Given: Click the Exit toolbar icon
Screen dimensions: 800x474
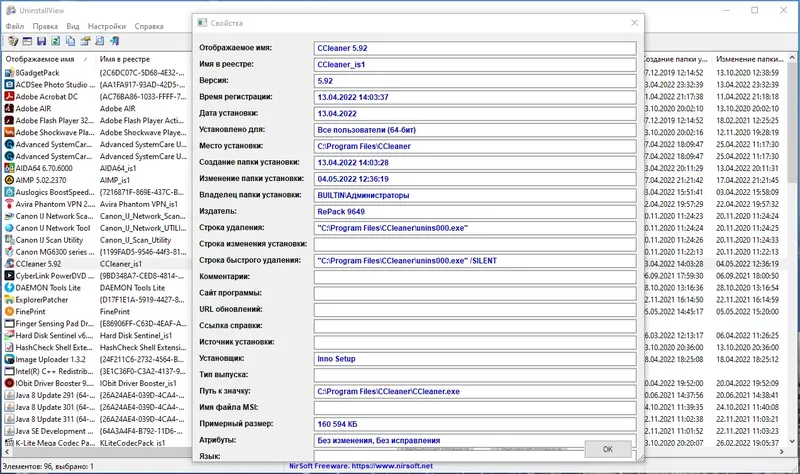Looking at the screenshot, I should click(x=114, y=41).
